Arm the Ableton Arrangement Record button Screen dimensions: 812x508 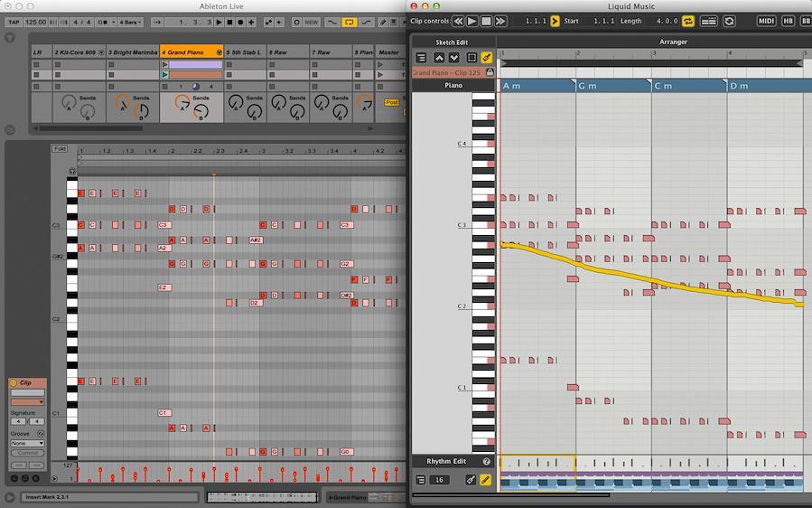tap(240, 23)
